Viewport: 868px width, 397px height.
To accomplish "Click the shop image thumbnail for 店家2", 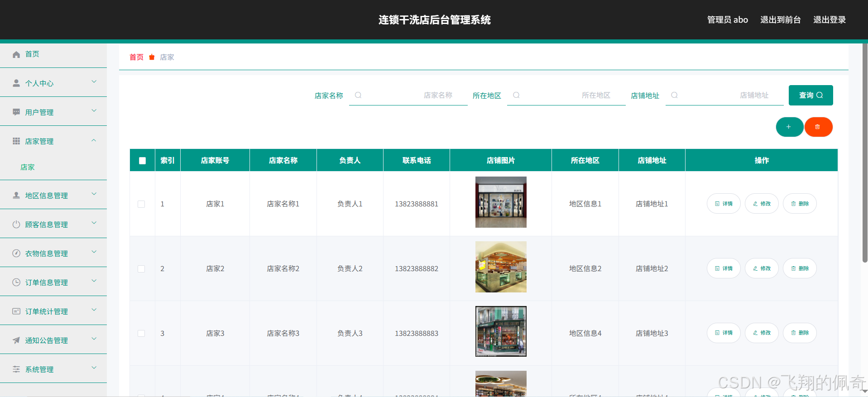I will click(501, 267).
